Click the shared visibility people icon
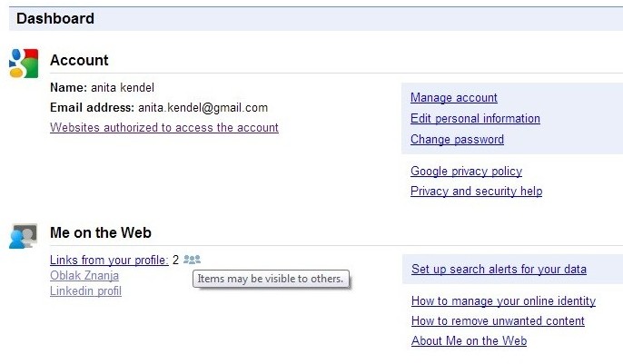The height and width of the screenshot is (364, 623). tap(191, 260)
